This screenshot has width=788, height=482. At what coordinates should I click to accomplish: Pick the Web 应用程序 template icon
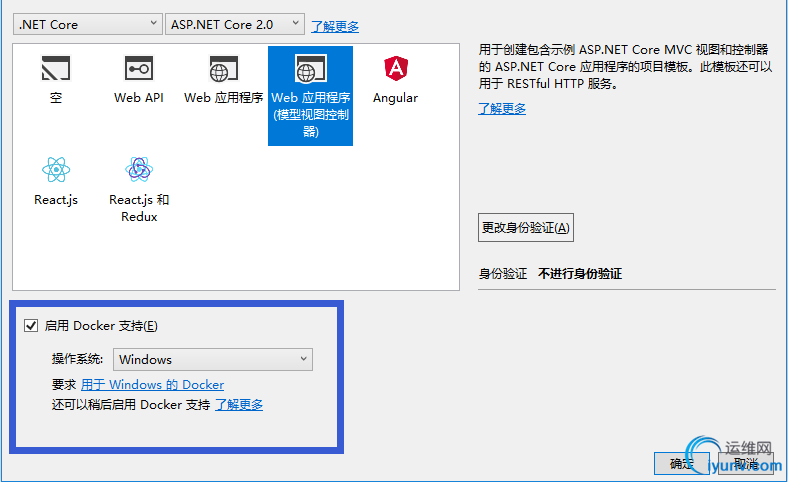(x=224, y=68)
